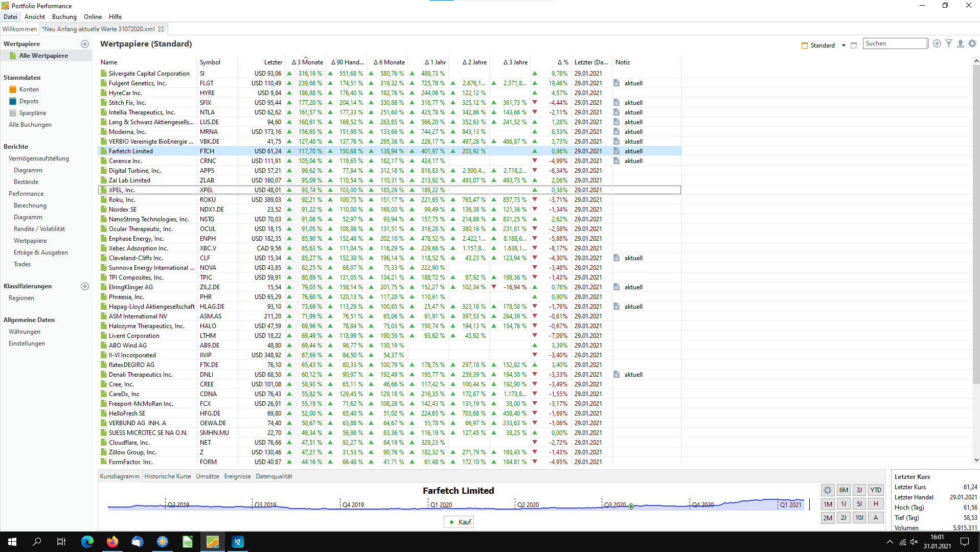Image resolution: width=980 pixels, height=552 pixels.
Task: Open the Ansicht menu
Action: point(35,17)
